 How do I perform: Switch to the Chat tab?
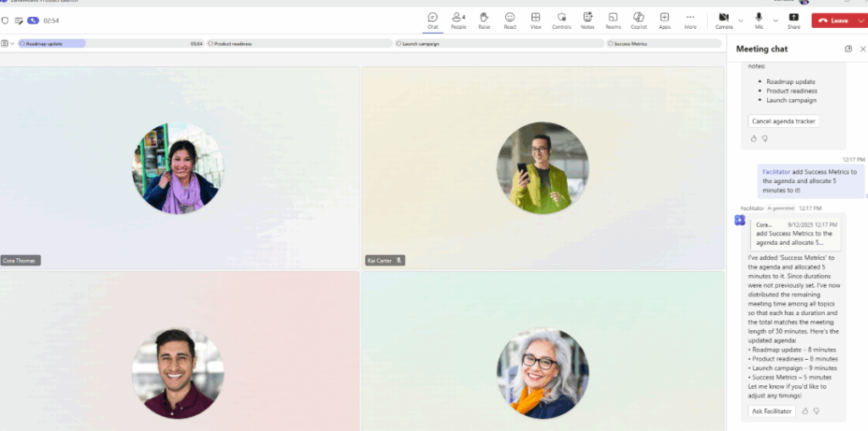point(432,19)
